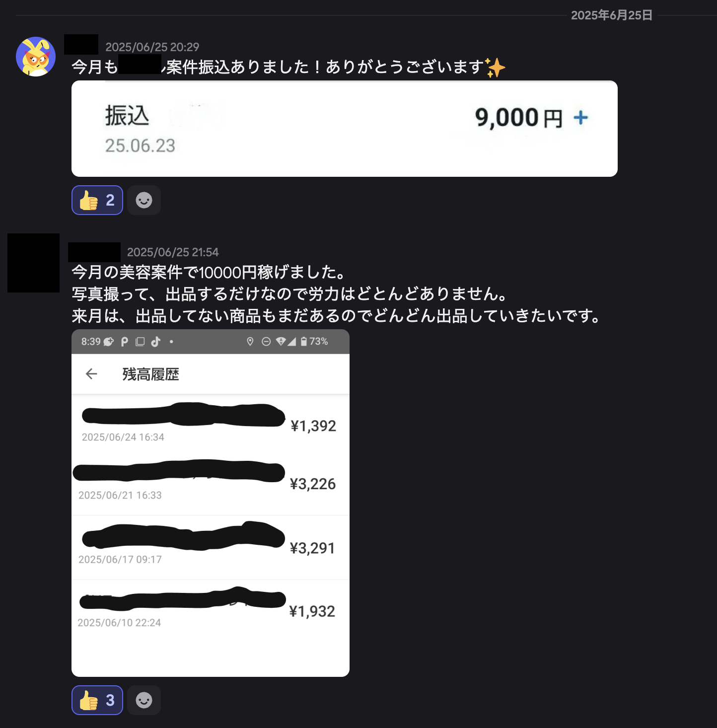Click the redacted avatar of second poster

(x=33, y=263)
